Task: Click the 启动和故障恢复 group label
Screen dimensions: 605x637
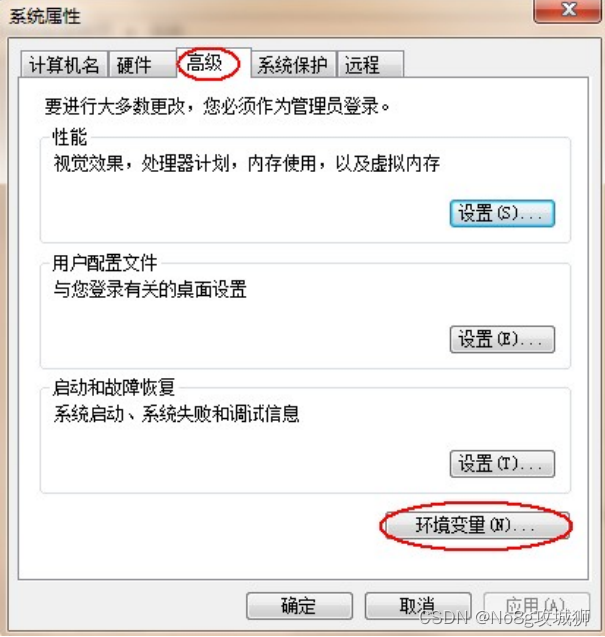Action: (x=113, y=388)
